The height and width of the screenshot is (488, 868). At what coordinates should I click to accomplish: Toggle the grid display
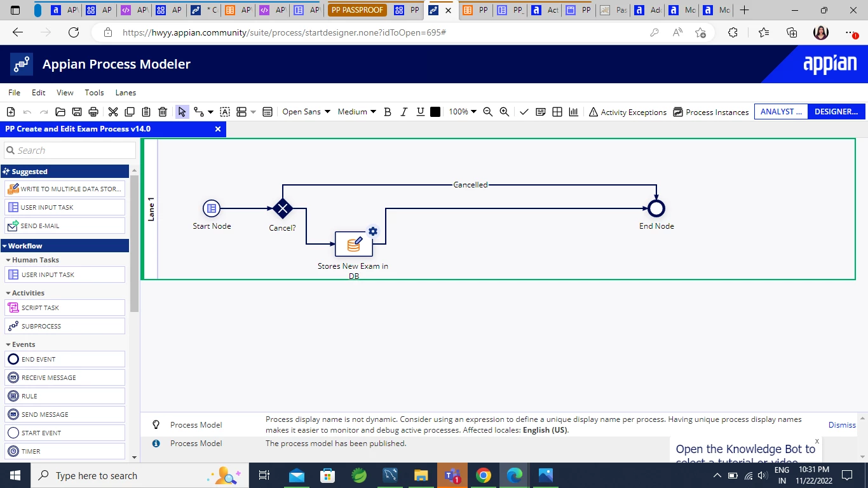pyautogui.click(x=557, y=112)
